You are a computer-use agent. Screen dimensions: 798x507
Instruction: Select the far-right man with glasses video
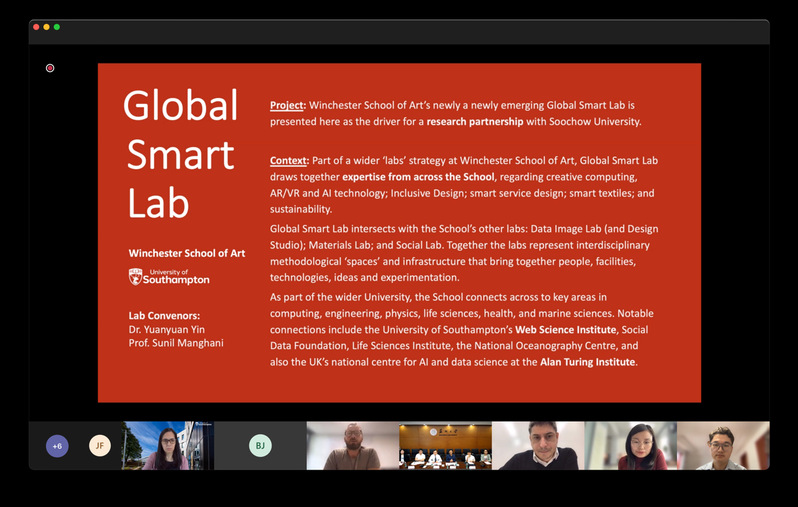click(723, 446)
